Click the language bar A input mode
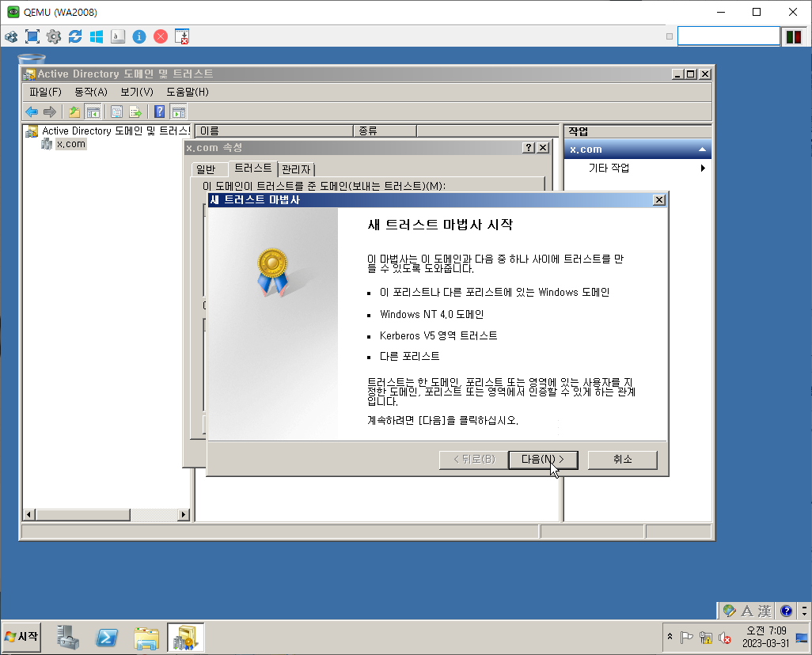This screenshot has width=812, height=655. (747, 611)
